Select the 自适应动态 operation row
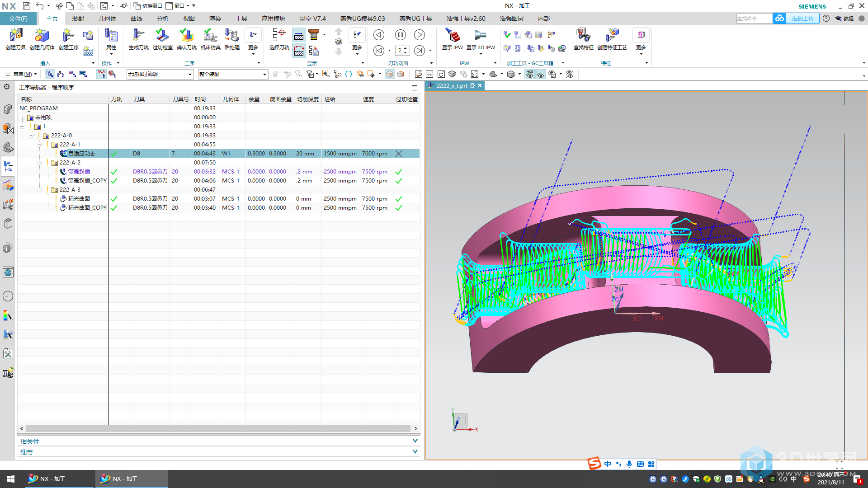This screenshot has height=488, width=868. (219, 154)
